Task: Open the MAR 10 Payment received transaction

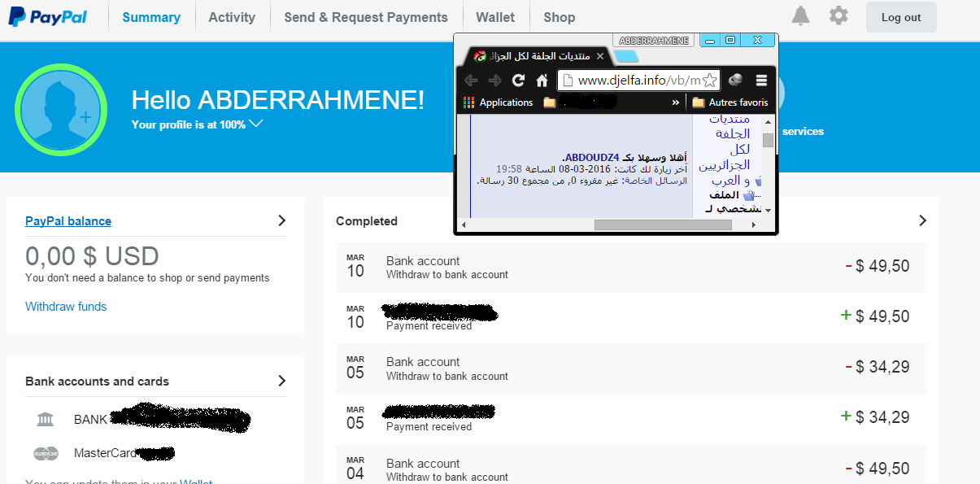Action: coord(631,318)
